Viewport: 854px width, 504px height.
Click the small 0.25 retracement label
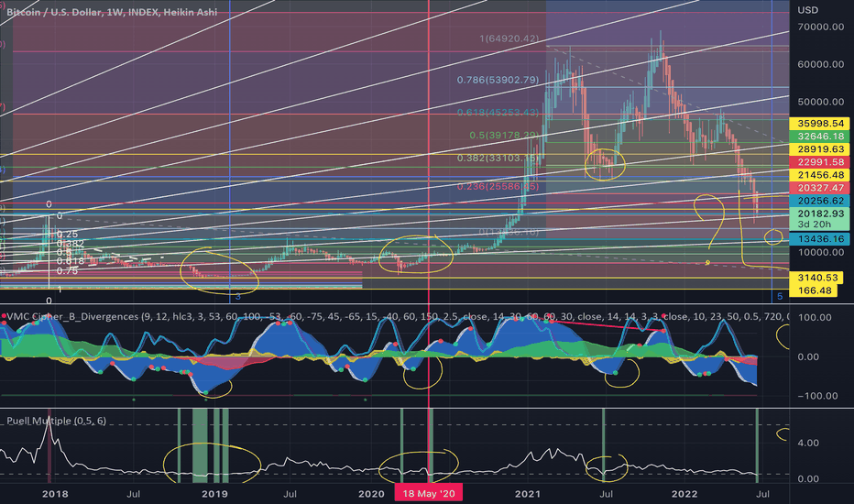pyautogui.click(x=67, y=235)
